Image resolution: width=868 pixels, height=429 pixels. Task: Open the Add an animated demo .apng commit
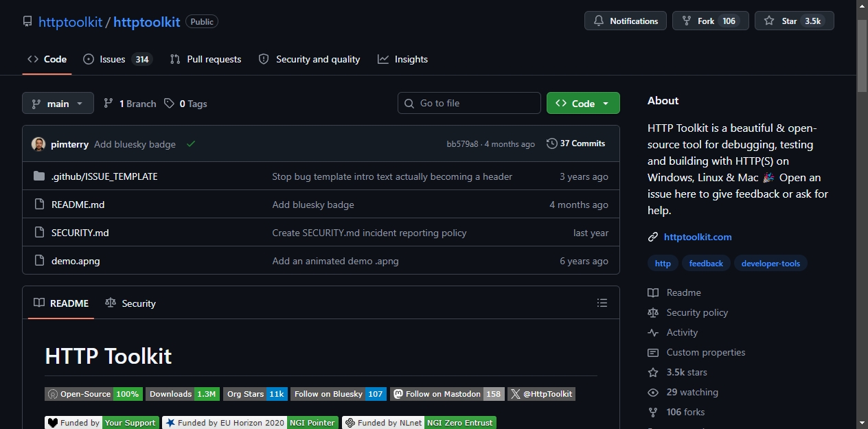point(335,261)
